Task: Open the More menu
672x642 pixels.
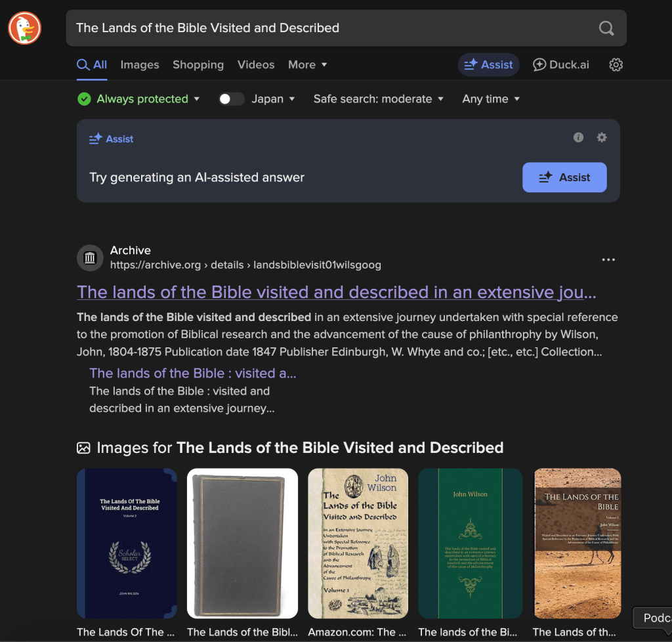Action: coord(307,65)
